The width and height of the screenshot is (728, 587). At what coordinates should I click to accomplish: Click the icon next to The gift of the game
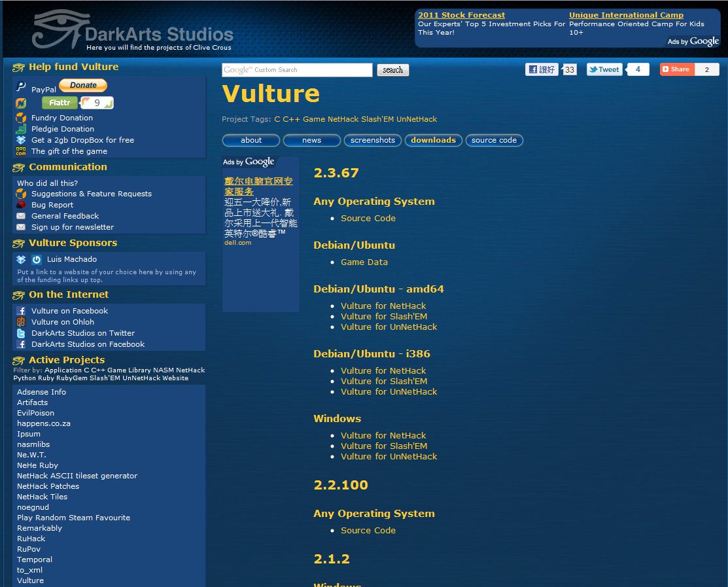pos(21,151)
